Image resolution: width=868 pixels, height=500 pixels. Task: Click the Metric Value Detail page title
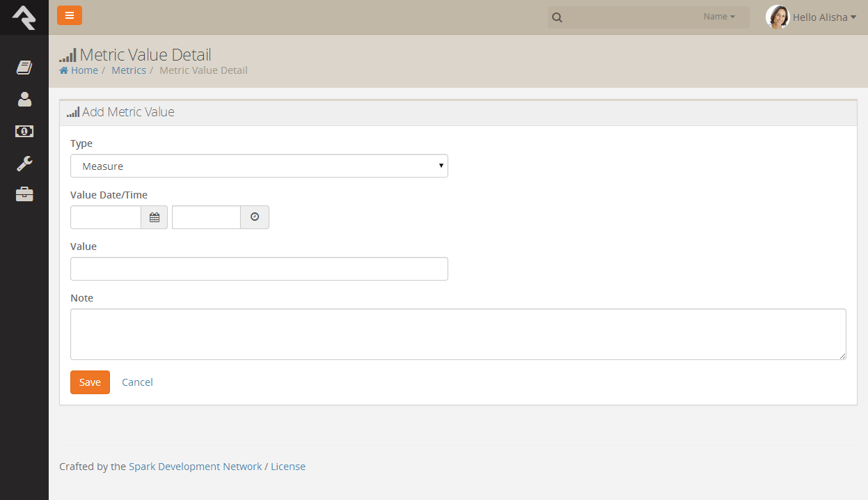click(145, 54)
